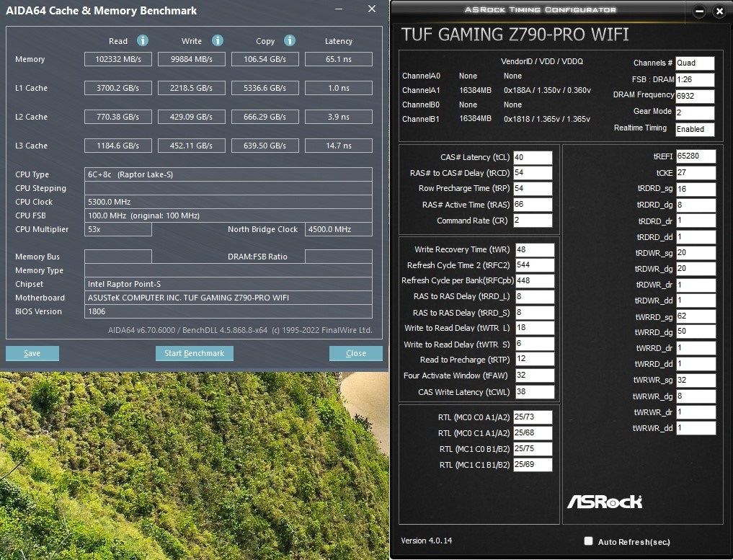
Task: Select the tCKE field showing 27
Action: coord(696,173)
